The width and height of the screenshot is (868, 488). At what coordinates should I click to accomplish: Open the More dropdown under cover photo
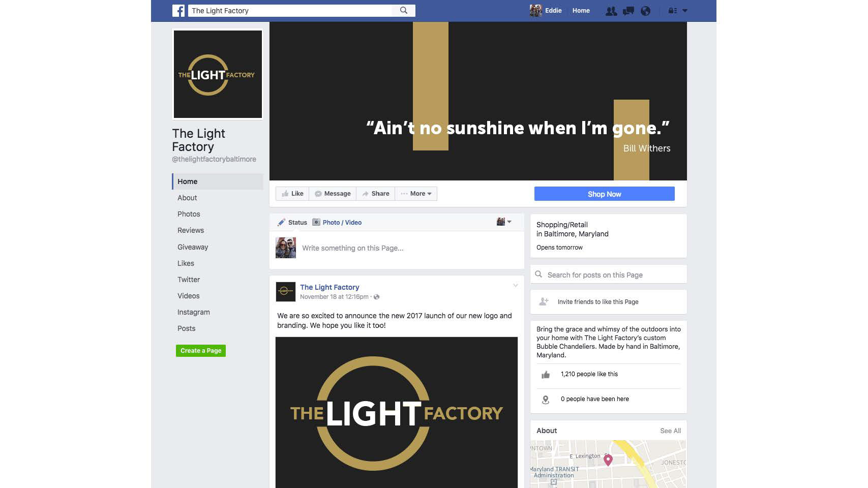point(416,194)
